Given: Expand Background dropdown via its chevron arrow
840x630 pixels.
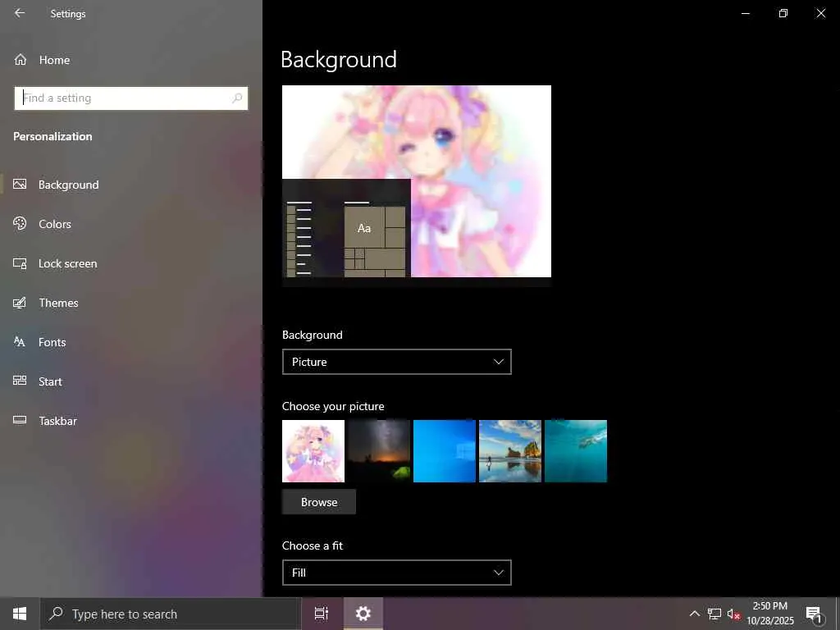Looking at the screenshot, I should [x=498, y=362].
